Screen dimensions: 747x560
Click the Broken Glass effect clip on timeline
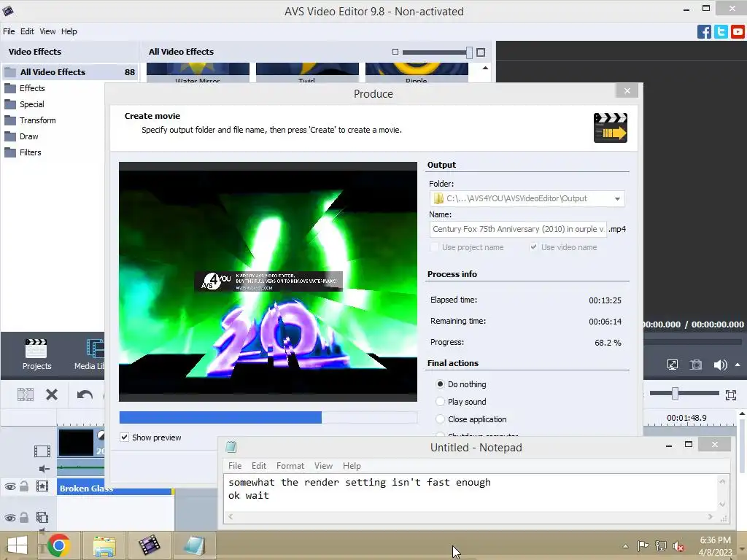[x=115, y=489]
